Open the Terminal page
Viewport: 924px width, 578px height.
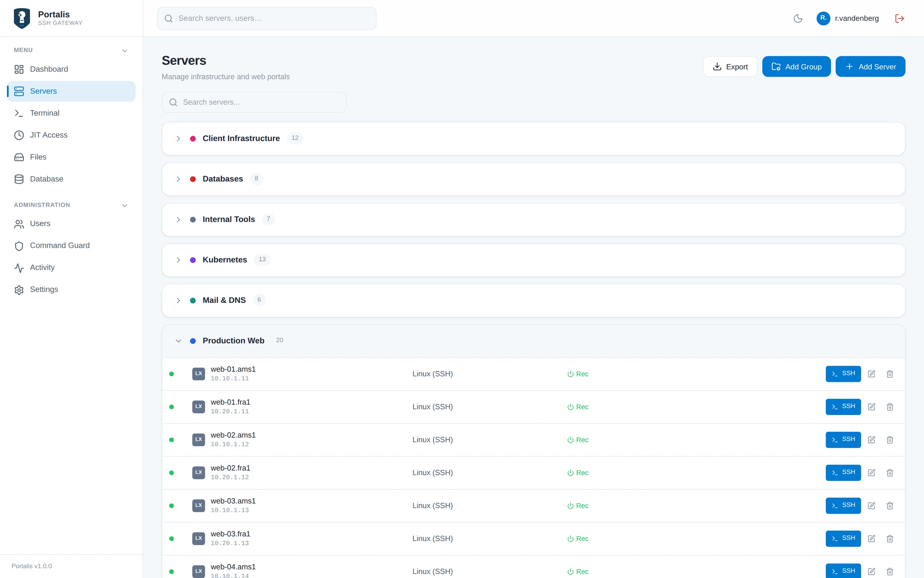pos(71,113)
